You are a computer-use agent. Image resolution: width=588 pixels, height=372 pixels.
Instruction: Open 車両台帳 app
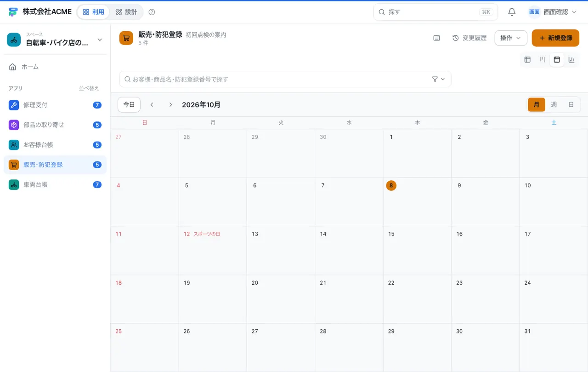point(55,184)
